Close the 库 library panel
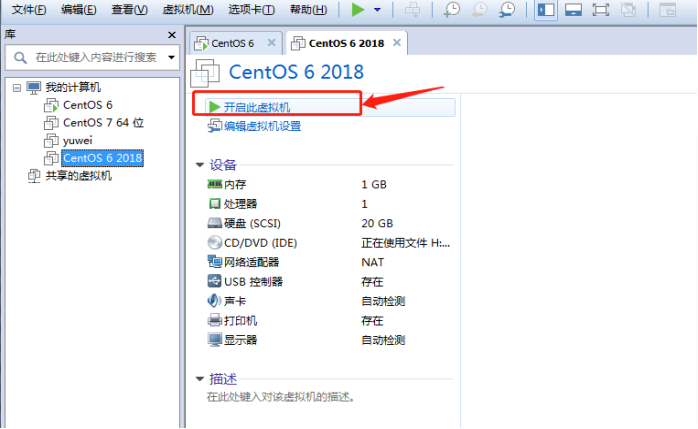 tap(172, 35)
